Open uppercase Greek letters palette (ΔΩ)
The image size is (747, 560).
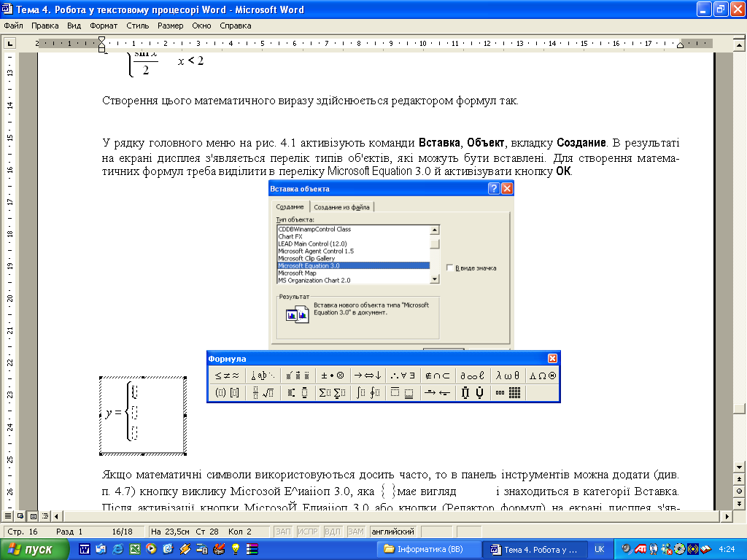(x=542, y=376)
